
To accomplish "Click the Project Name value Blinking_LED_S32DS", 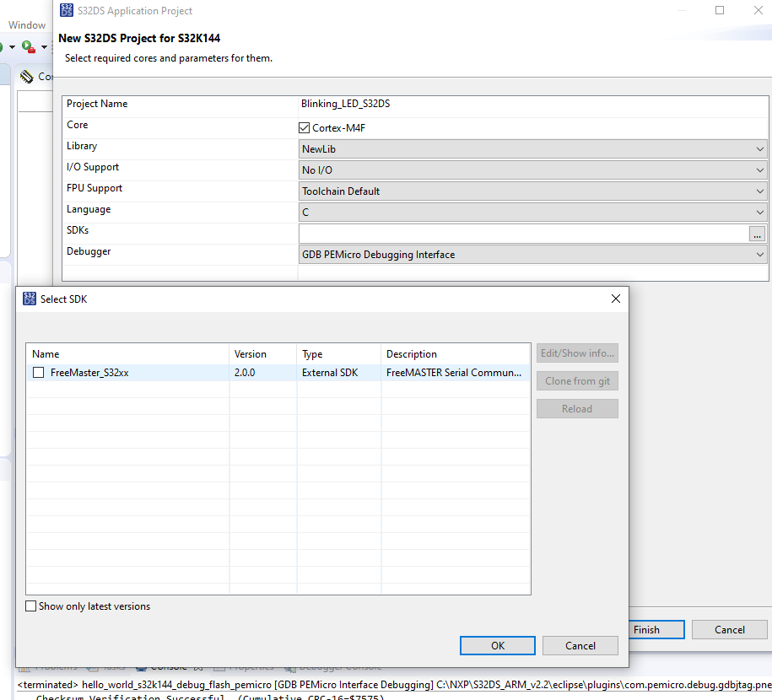I will [345, 104].
